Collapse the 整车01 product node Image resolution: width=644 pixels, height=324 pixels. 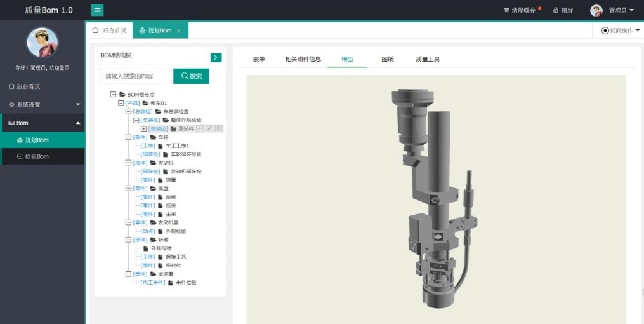point(121,103)
